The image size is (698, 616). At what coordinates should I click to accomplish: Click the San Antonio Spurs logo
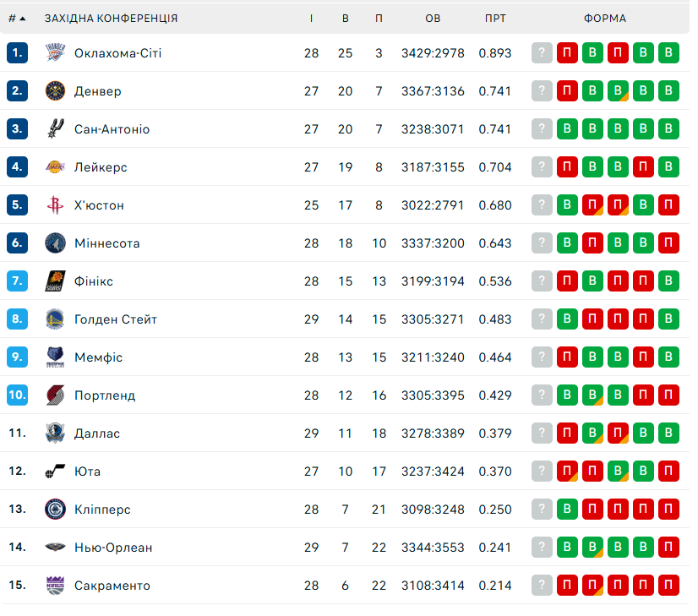[x=55, y=129]
